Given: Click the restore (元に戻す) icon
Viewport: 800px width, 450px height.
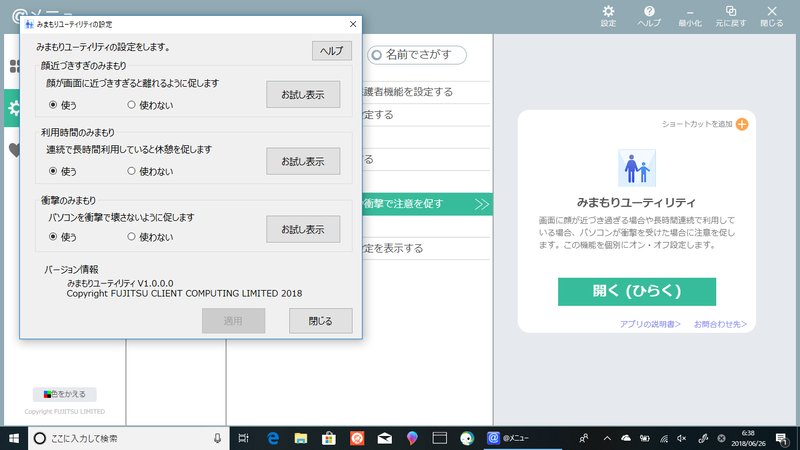Looking at the screenshot, I should tap(731, 16).
